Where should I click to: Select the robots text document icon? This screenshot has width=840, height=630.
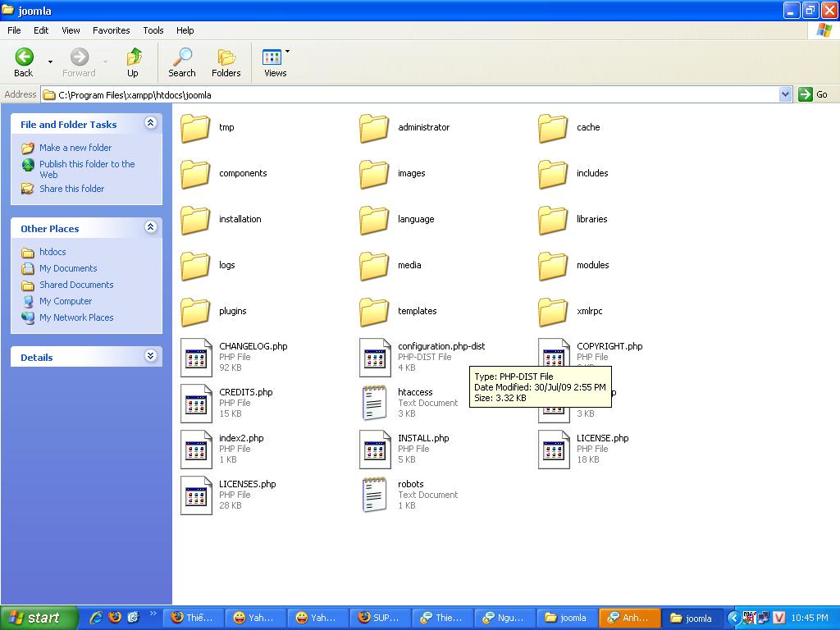[x=374, y=495]
